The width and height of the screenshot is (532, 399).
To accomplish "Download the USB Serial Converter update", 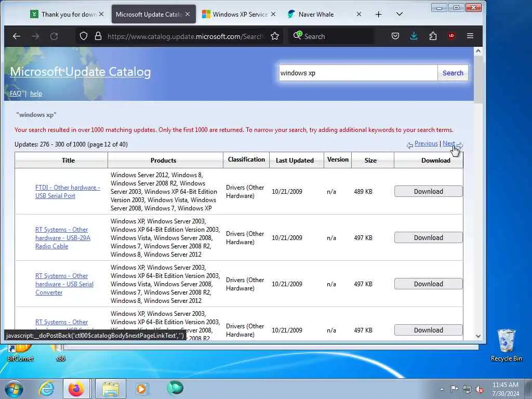I will (x=429, y=284).
